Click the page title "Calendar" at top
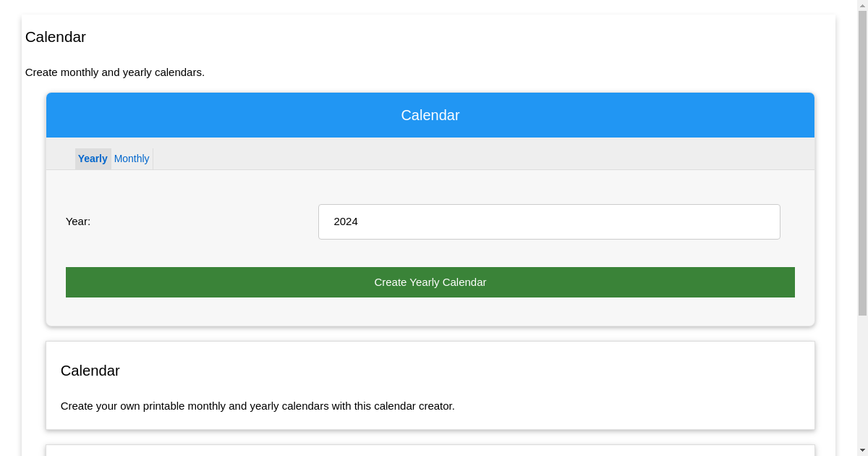Screen dimensions: 868x456 coord(56,37)
